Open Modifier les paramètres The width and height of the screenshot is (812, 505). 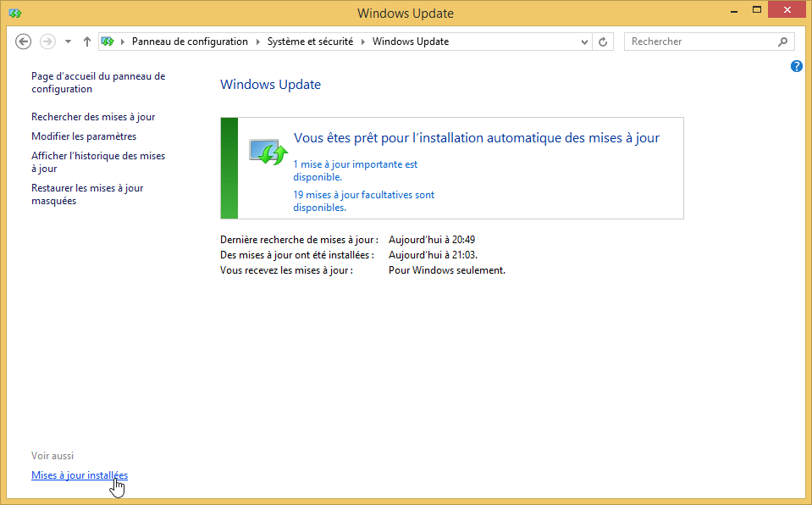84,136
